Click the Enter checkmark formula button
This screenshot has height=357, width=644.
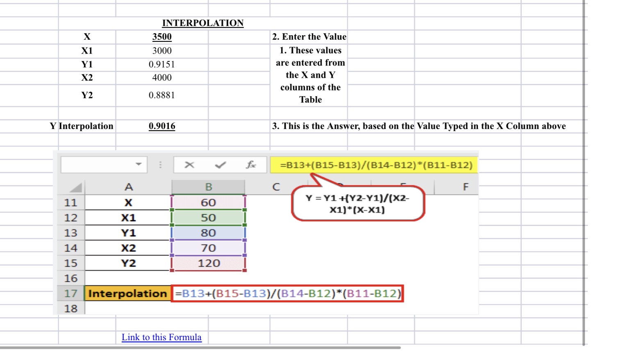[x=220, y=165]
